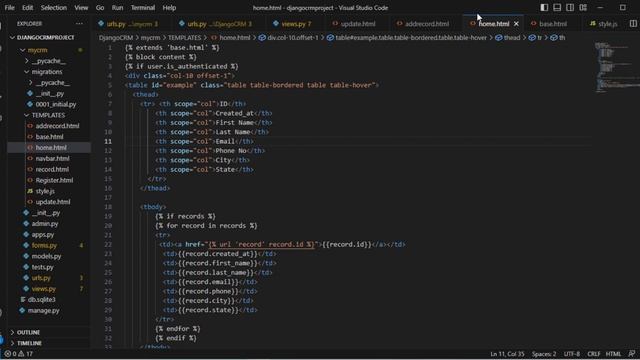The image size is (640, 360).
Task: Open the Run menu
Action: [117, 7]
